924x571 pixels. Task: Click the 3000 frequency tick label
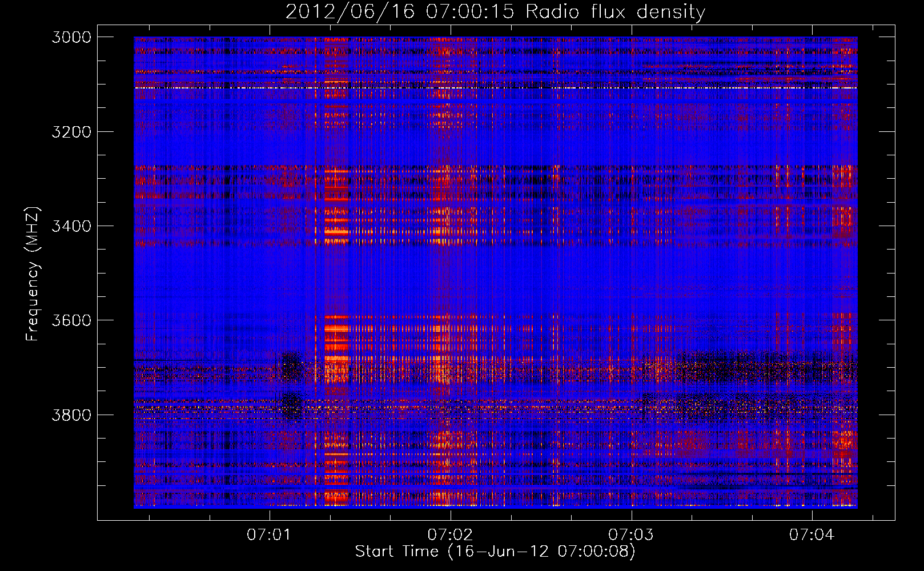(x=71, y=37)
